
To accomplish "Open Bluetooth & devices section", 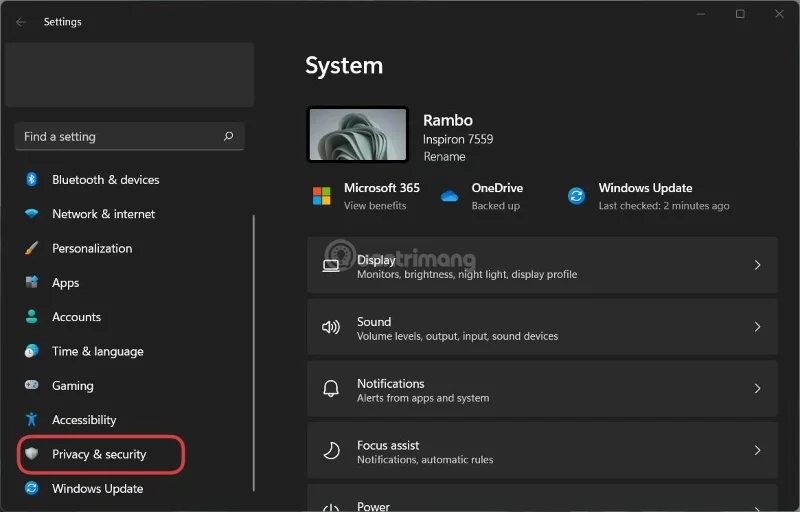I will (x=106, y=180).
